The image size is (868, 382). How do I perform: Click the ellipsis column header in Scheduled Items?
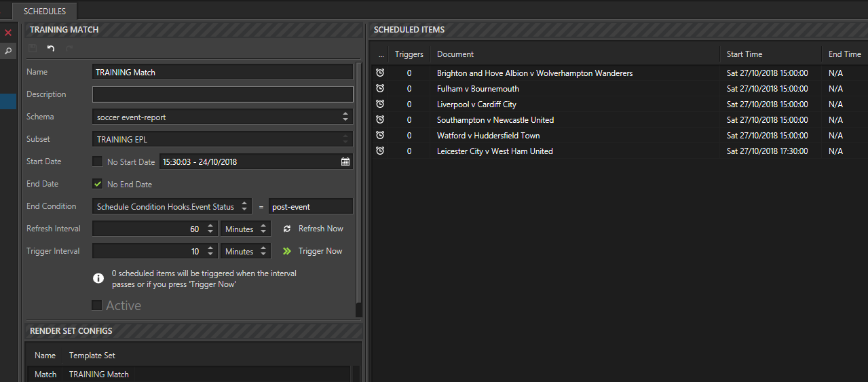(x=381, y=54)
